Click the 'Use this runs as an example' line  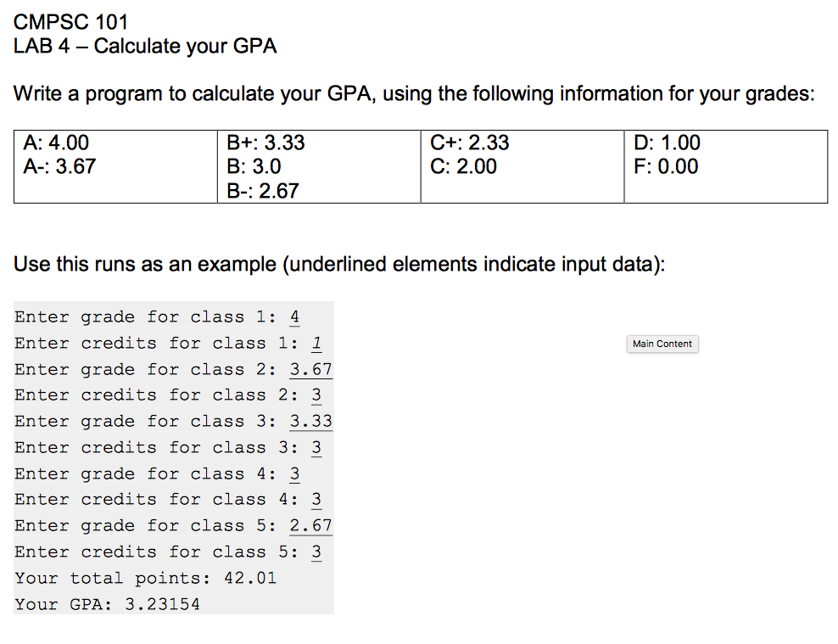tap(339, 264)
